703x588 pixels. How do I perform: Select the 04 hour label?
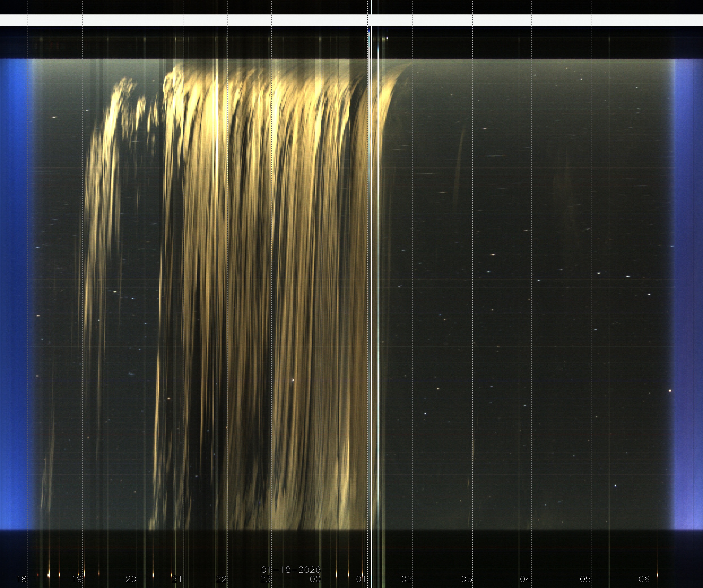pyautogui.click(x=525, y=579)
